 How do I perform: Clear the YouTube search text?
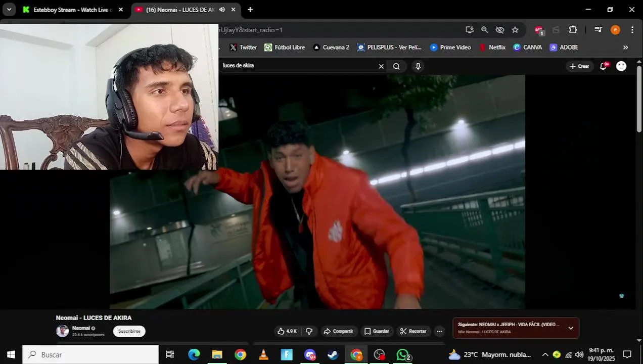tap(382, 66)
